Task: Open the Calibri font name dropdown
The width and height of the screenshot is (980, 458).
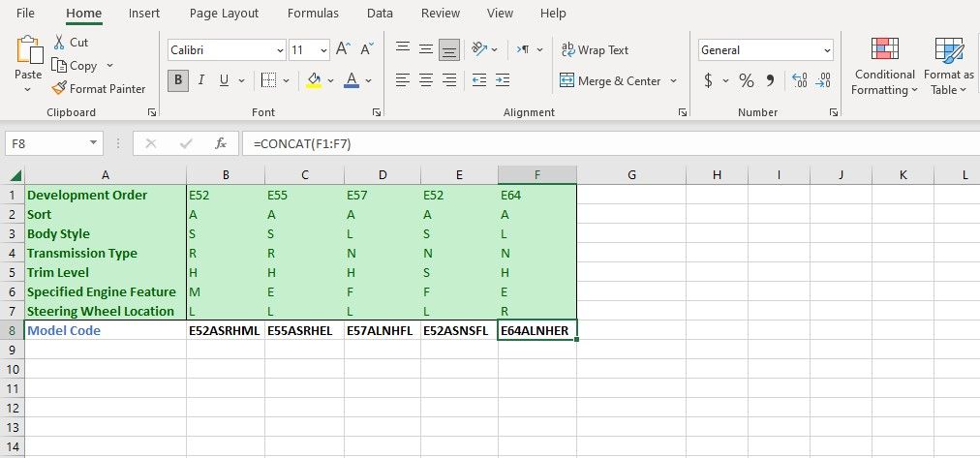Action: pyautogui.click(x=281, y=50)
